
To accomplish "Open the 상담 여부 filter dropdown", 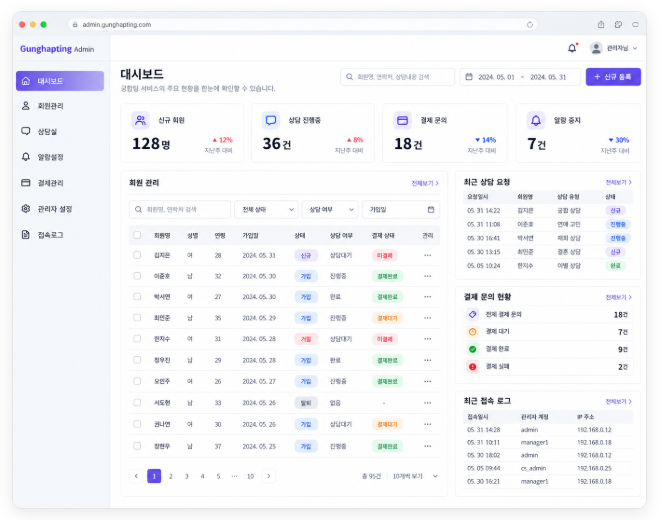I will pos(330,209).
